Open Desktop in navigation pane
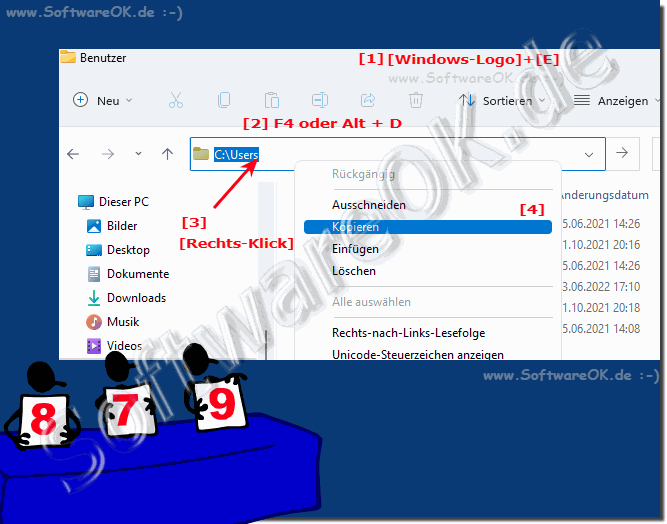 [118, 250]
